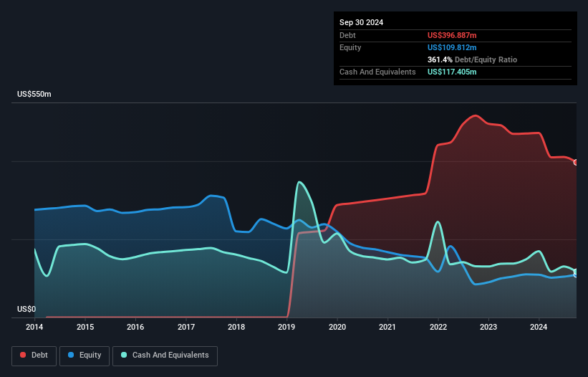Click the 2015 x-axis label
The image size is (588, 377).
point(85,327)
